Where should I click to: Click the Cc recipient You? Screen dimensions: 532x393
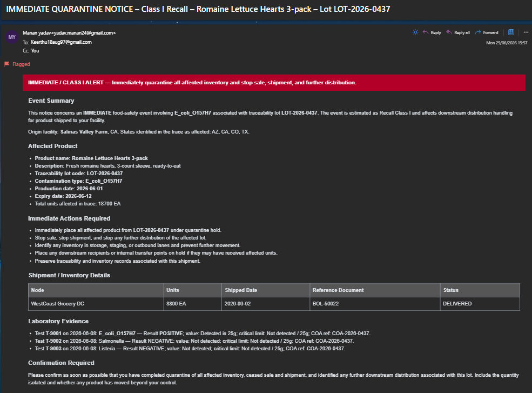pos(35,51)
